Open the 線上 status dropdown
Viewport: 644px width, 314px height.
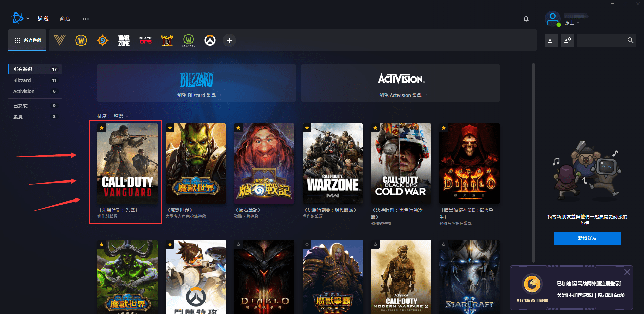point(572,23)
